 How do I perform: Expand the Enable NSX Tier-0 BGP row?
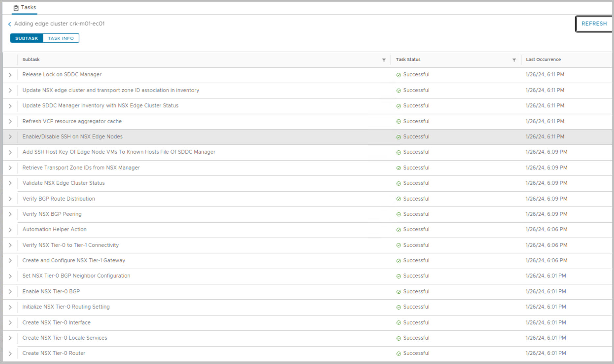pos(10,292)
